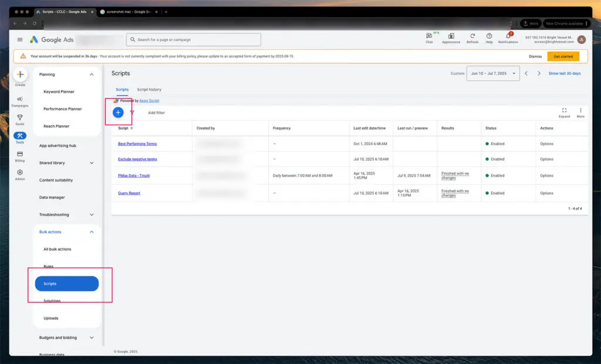This screenshot has width=601, height=364.
Task: Expand the Budgets and bidding section
Action: 92,338
